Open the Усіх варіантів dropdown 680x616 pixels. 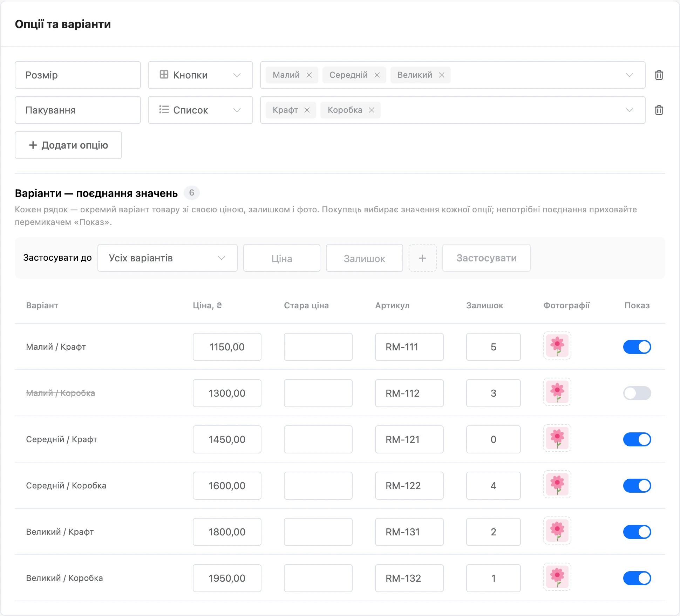pos(168,258)
